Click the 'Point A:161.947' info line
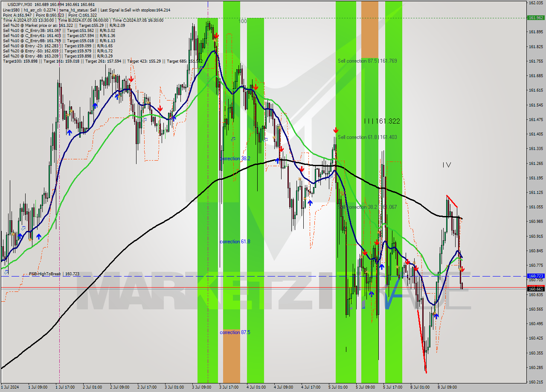 click(50, 15)
